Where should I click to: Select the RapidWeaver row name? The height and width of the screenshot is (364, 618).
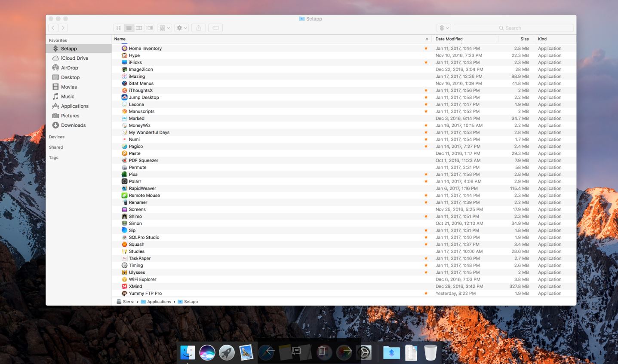point(142,188)
